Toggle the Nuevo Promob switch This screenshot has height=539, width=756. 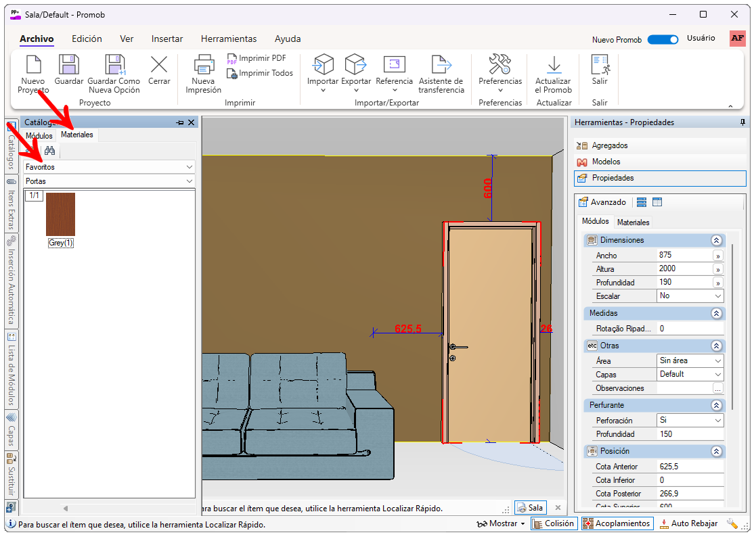[662, 39]
